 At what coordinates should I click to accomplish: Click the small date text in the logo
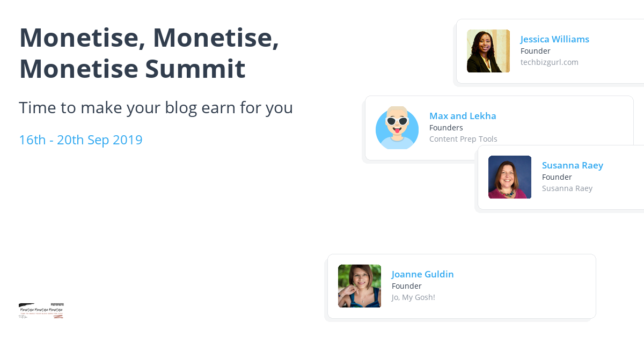coord(23,316)
